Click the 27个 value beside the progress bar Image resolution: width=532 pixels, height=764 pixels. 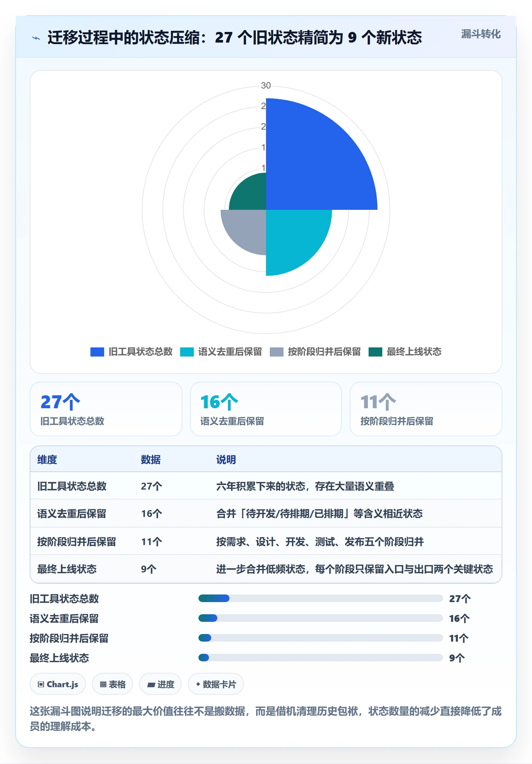point(460,599)
